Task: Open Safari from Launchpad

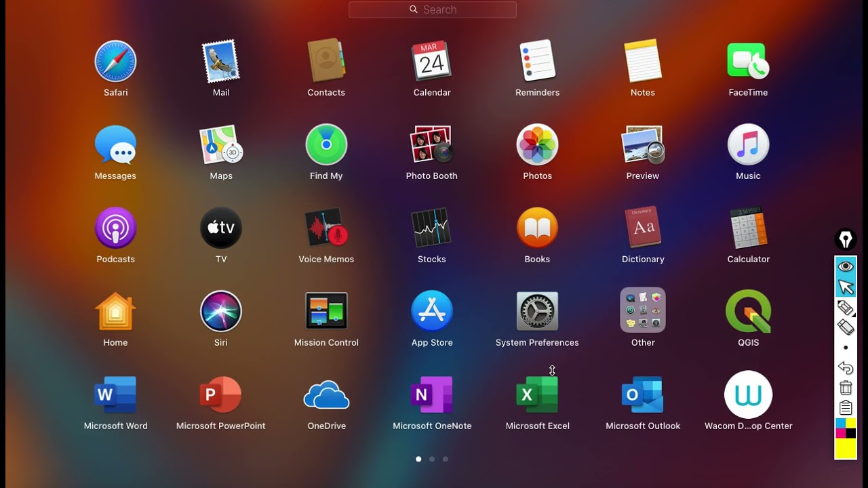Action: tap(115, 61)
